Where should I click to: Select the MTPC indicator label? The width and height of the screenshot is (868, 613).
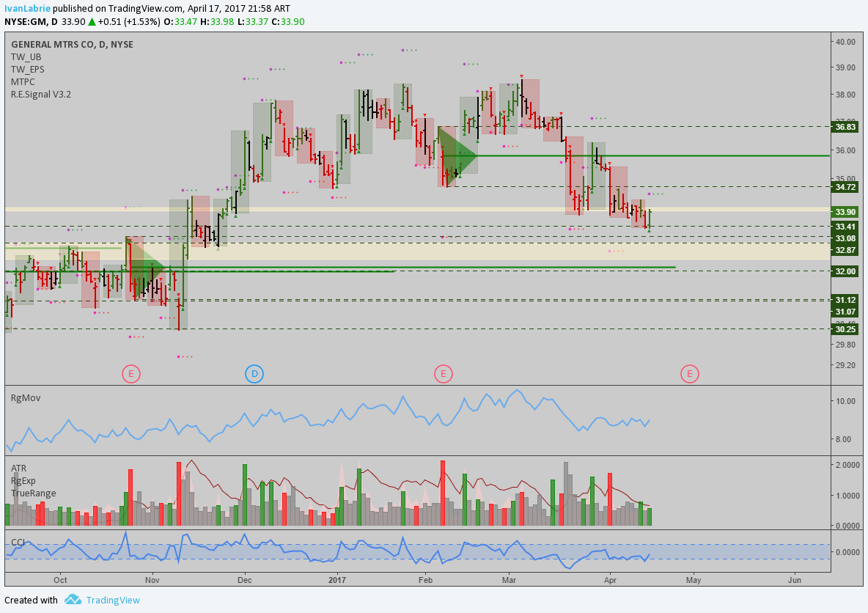coord(23,82)
